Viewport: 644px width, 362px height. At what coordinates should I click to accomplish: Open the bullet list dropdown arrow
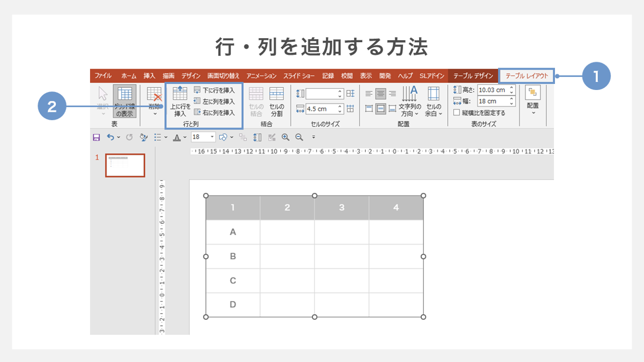pyautogui.click(x=166, y=137)
